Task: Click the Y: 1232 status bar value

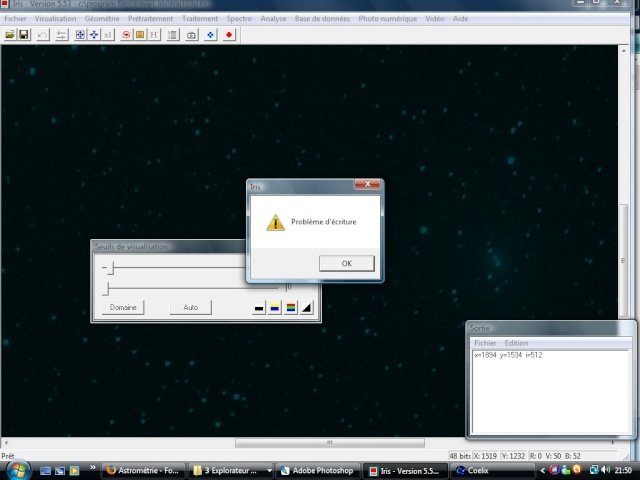Action: click(x=513, y=456)
